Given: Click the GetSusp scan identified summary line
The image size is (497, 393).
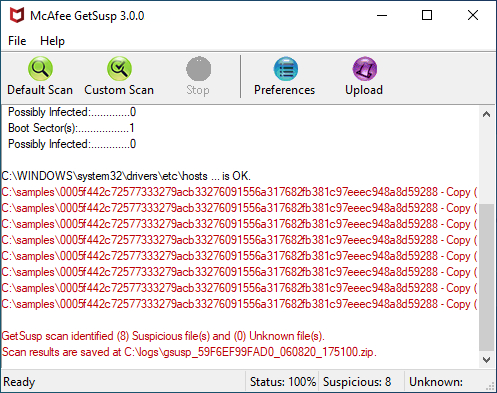Looking at the screenshot, I should [x=163, y=336].
